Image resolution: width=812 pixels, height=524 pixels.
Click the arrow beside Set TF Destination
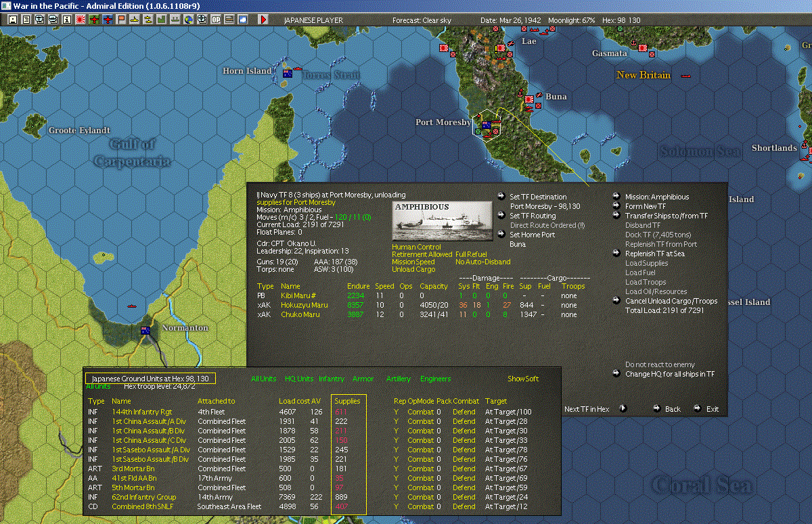[x=501, y=197]
